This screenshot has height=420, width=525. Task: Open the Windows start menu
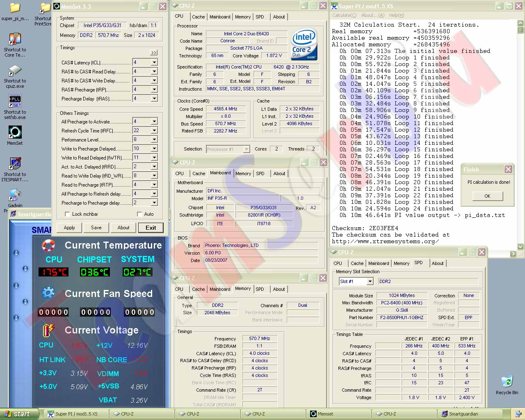[19, 414]
